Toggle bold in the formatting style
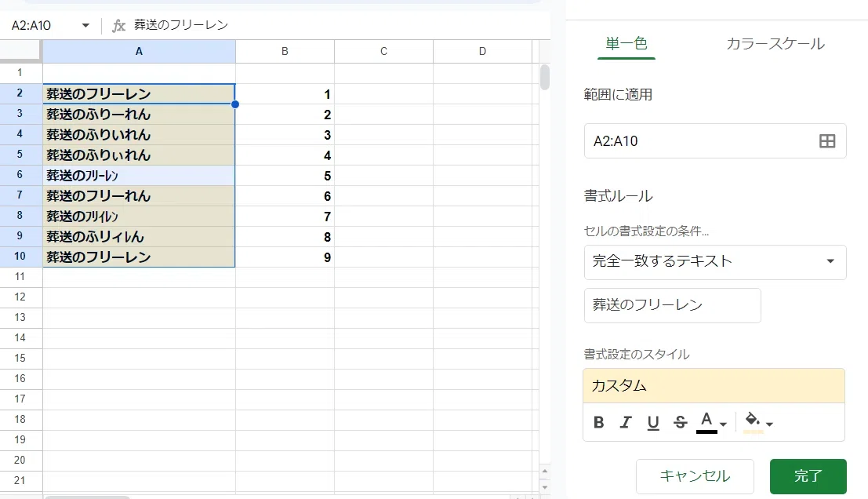 pos(598,423)
